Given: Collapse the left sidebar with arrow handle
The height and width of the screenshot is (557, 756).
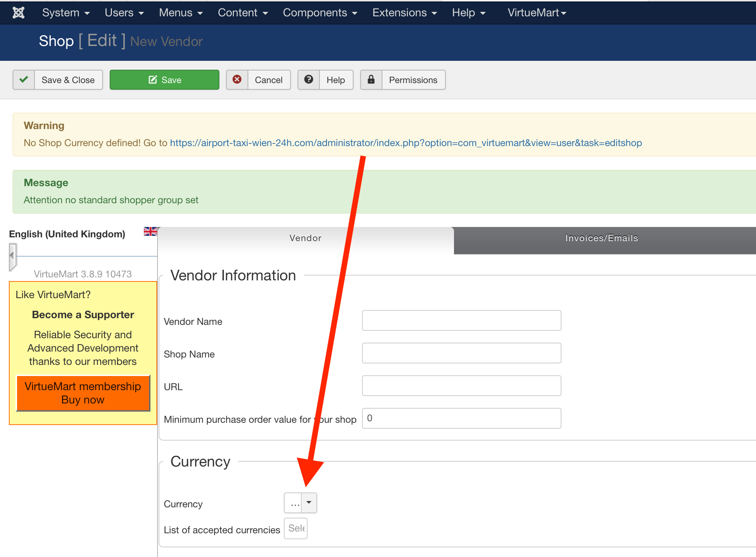Looking at the screenshot, I should [x=12, y=256].
